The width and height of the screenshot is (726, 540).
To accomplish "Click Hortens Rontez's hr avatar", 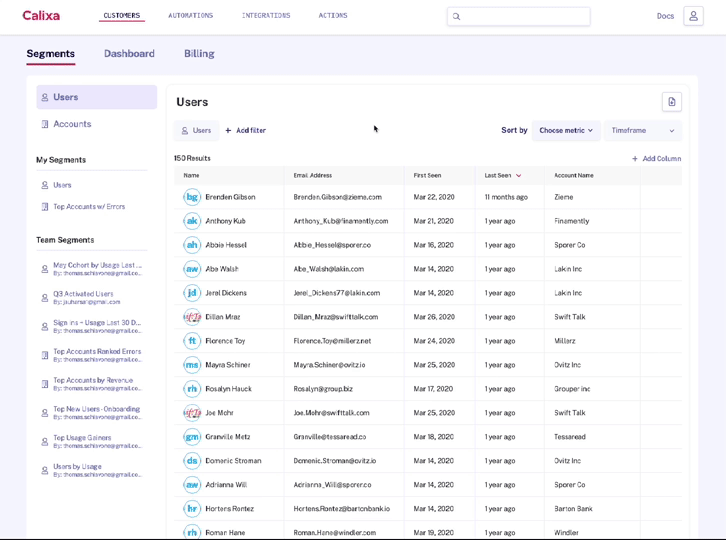I will click(192, 509).
